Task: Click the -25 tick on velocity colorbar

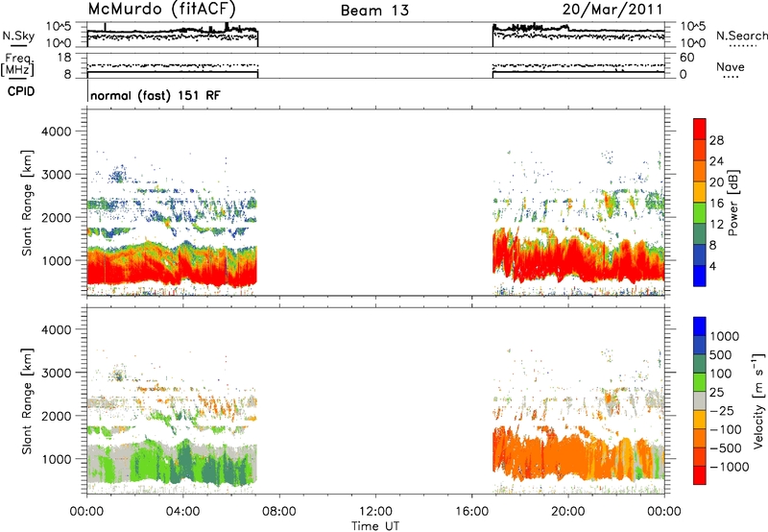Action: 722,410
